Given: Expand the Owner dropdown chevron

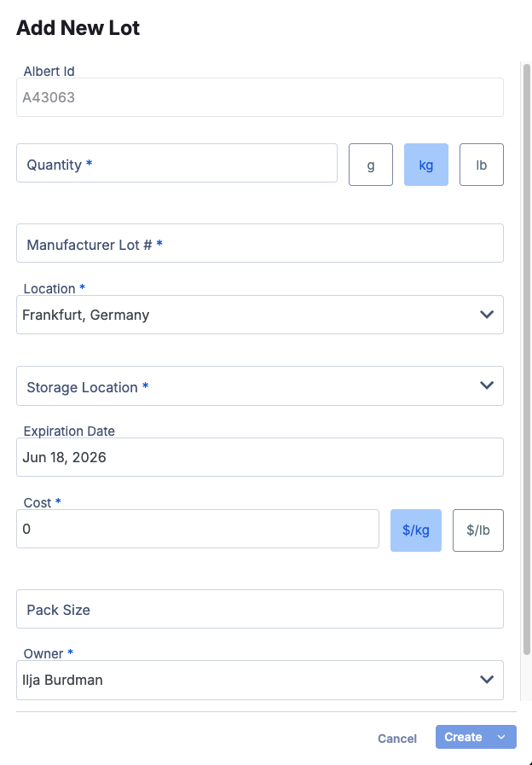Looking at the screenshot, I should coord(487,680).
